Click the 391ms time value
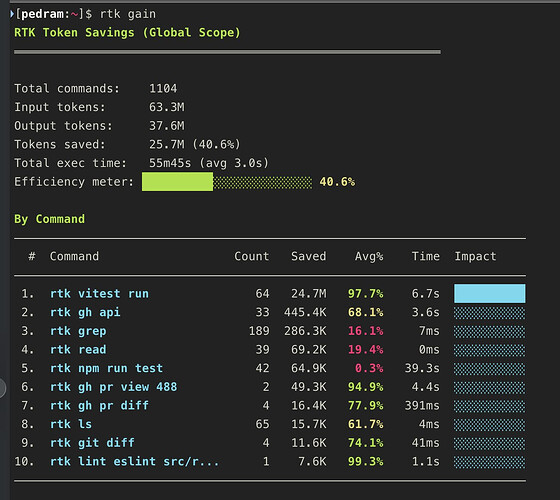This screenshot has width=560, height=500. point(422,405)
